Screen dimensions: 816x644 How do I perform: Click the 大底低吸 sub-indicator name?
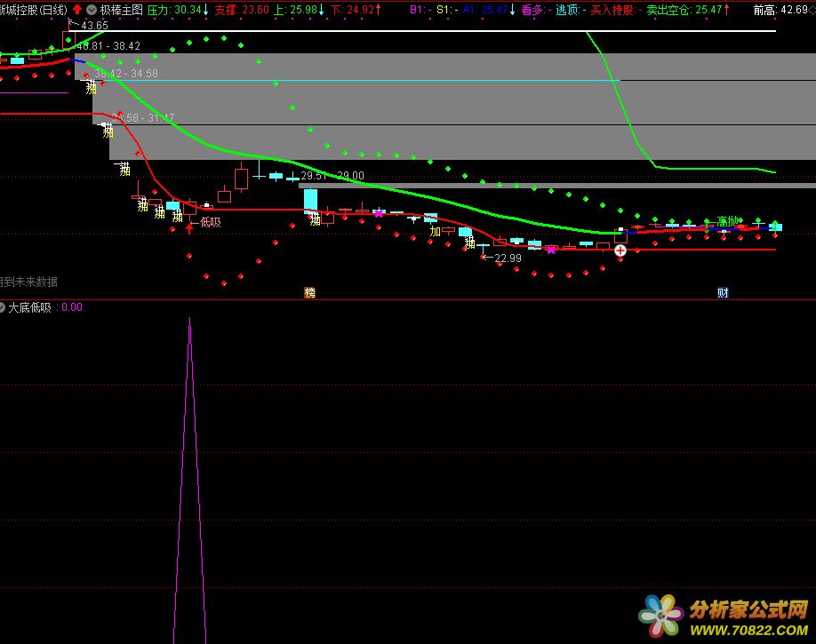tap(29, 307)
